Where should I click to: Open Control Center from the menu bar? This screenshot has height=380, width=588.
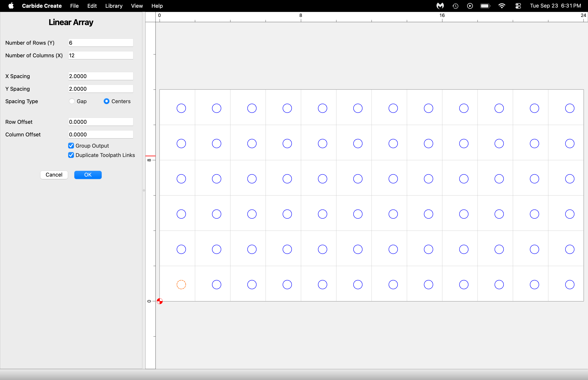pyautogui.click(x=518, y=6)
